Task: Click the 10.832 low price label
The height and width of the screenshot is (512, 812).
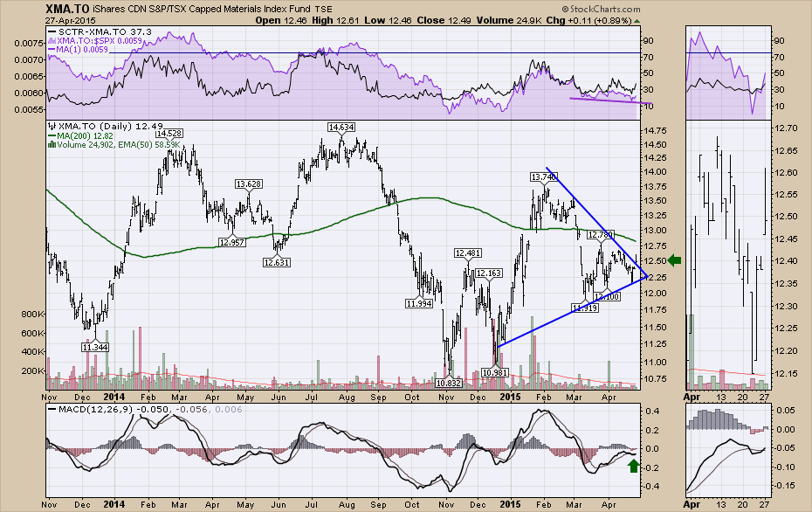Action: tap(449, 383)
